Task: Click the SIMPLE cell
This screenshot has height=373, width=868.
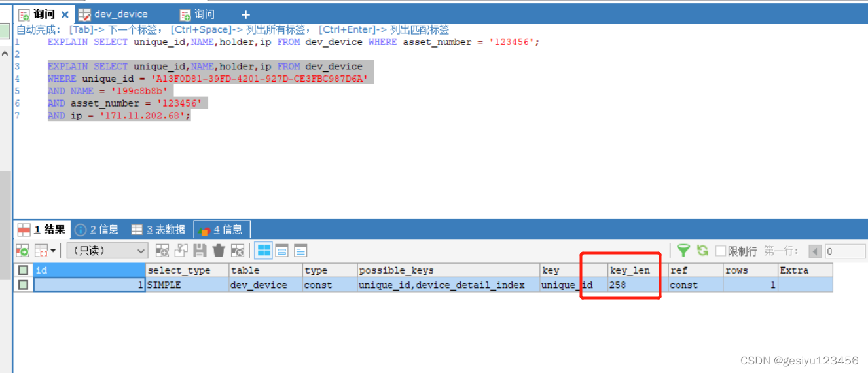Action: 187,285
